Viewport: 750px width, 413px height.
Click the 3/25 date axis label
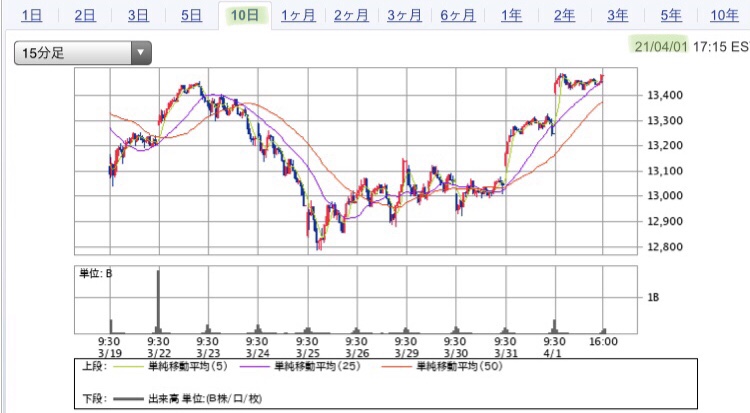pos(308,354)
